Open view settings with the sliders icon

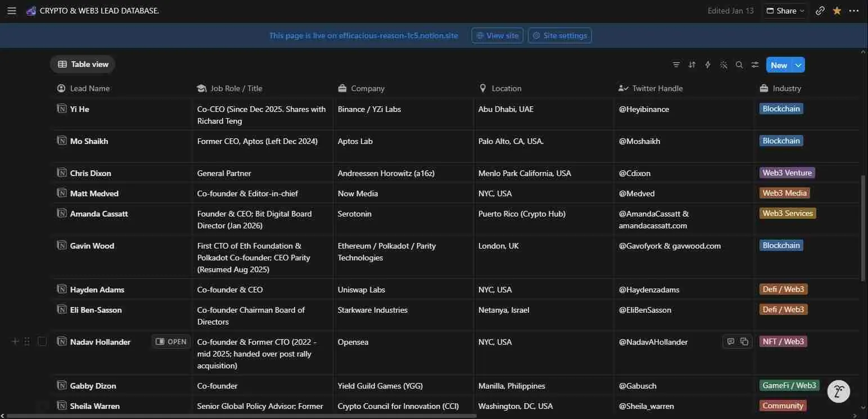tap(755, 65)
